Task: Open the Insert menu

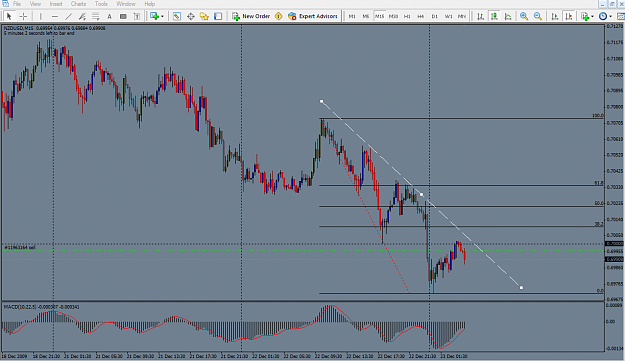Action: (x=56, y=4)
